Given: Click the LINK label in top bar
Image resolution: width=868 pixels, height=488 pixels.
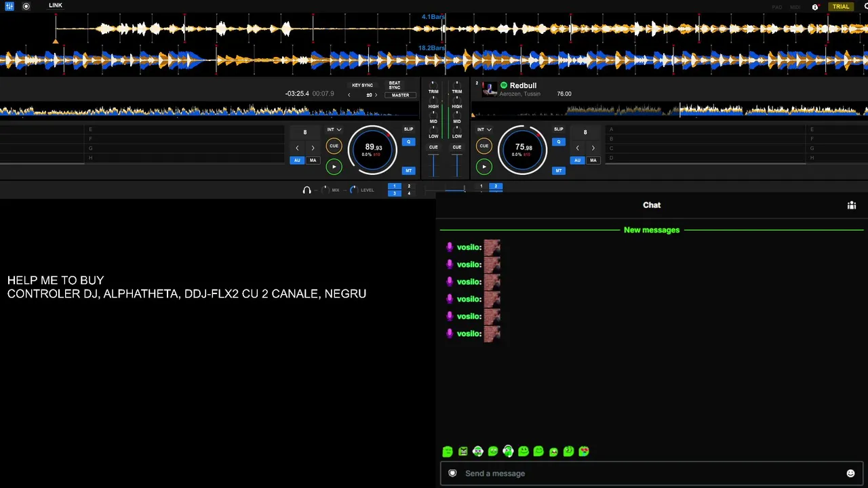Looking at the screenshot, I should (x=56, y=5).
